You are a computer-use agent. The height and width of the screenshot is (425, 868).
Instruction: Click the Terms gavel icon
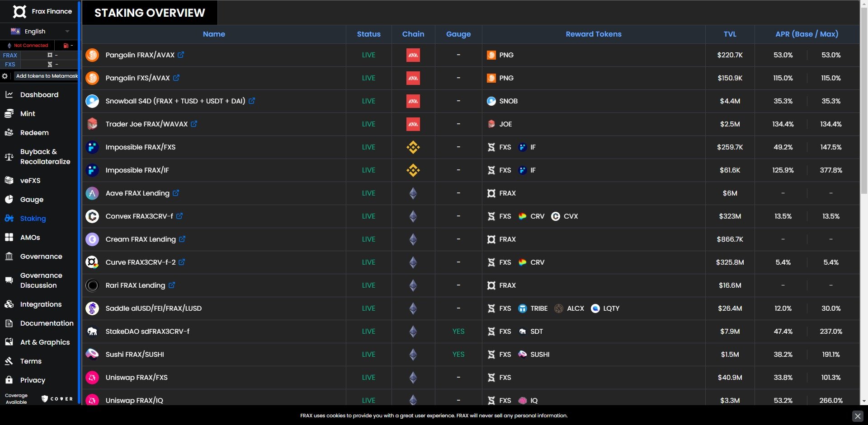tap(9, 361)
